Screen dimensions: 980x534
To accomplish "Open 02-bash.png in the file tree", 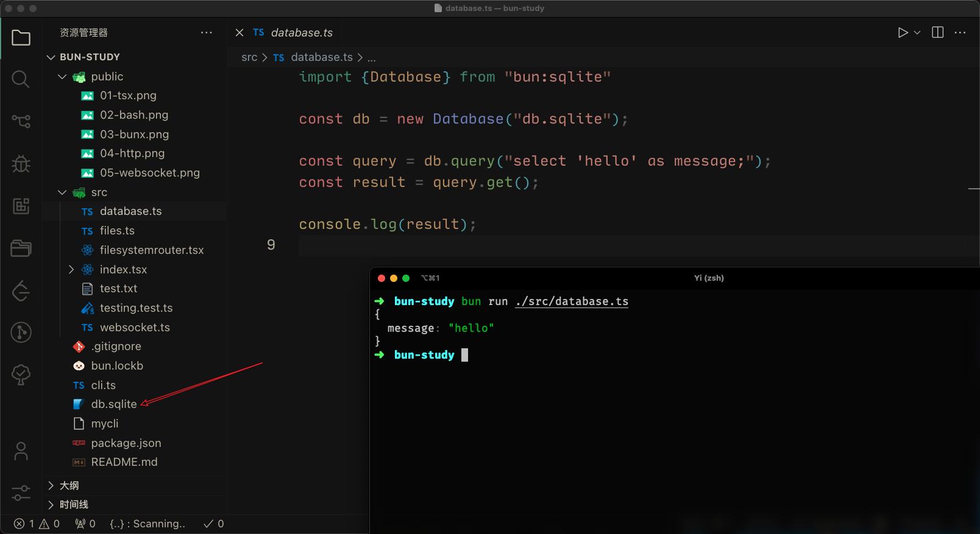I will [x=135, y=115].
